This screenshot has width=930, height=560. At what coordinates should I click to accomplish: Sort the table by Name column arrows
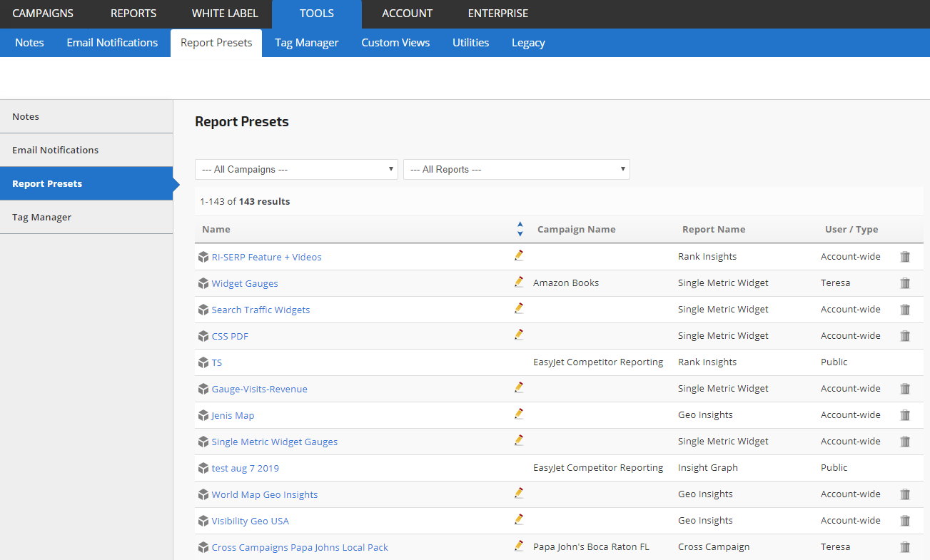coord(520,229)
